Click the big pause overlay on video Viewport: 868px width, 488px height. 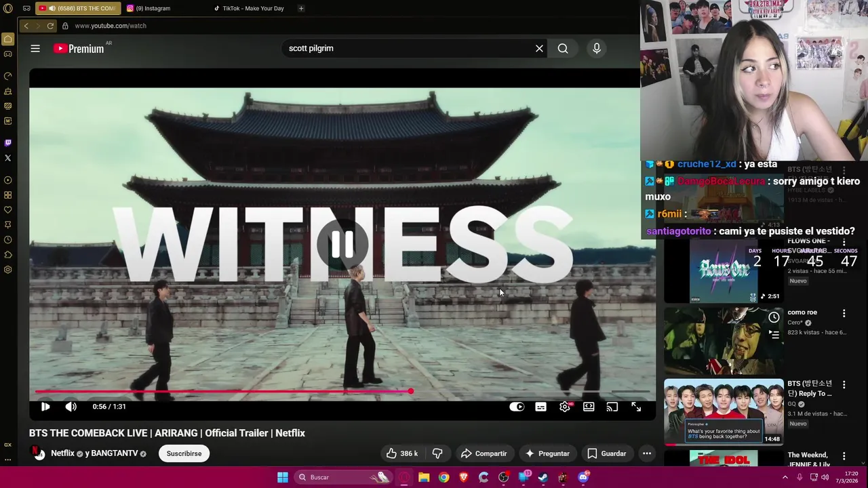point(342,245)
